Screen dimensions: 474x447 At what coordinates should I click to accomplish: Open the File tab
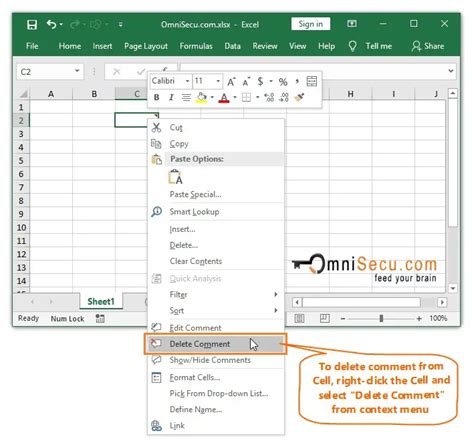pos(32,46)
